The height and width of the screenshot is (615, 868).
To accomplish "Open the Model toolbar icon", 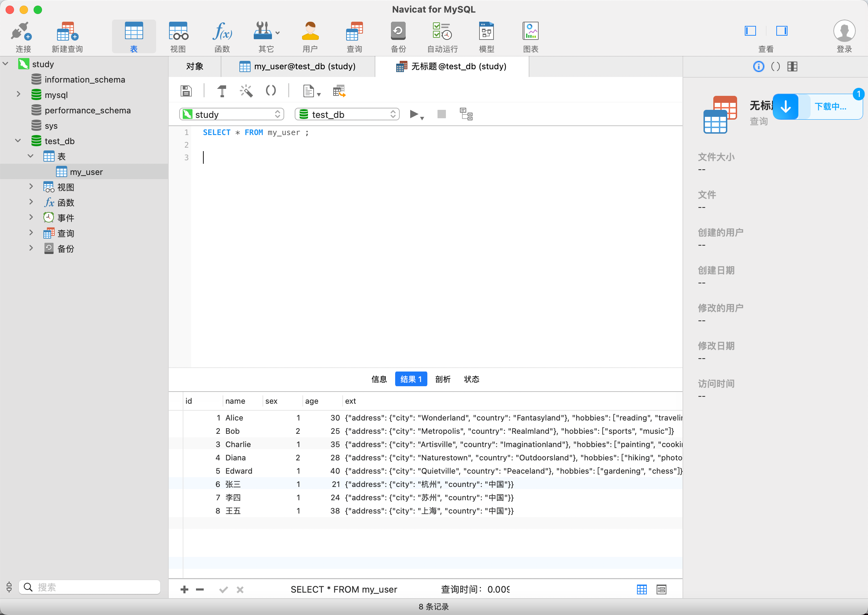I will (x=486, y=36).
